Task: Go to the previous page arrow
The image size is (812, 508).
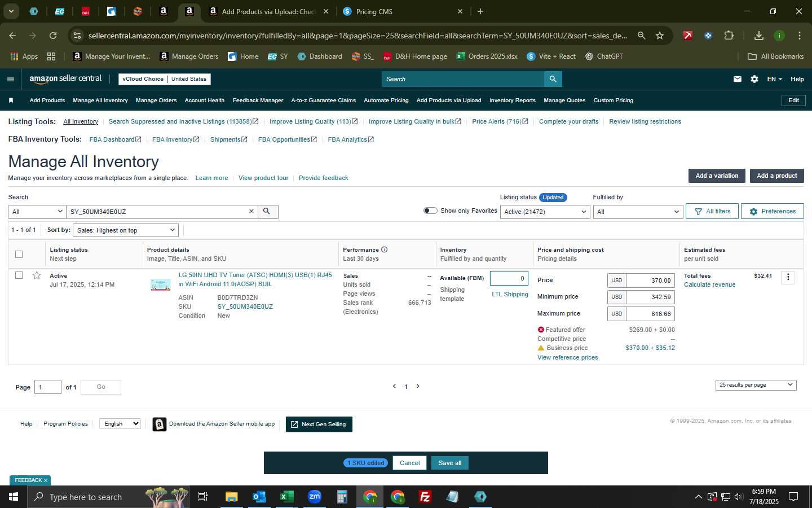Action: [394, 387]
